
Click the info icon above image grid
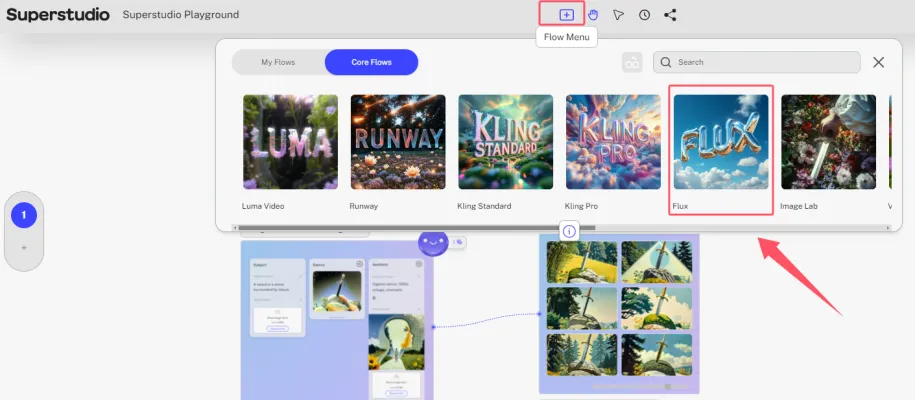coord(569,231)
